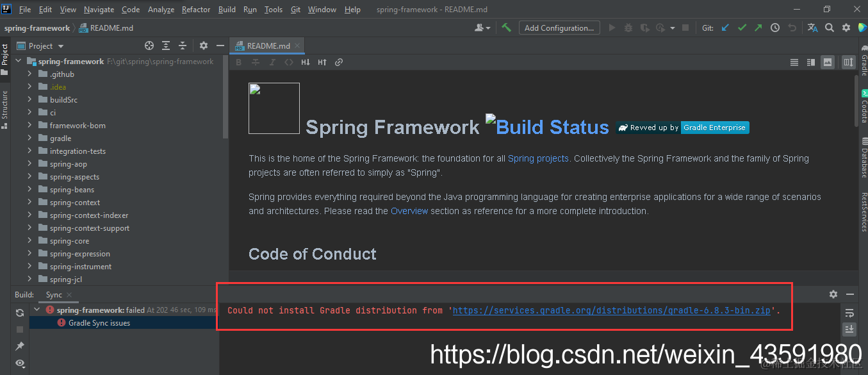The image size is (868, 375).
Task: Expand the spring-core module
Action: (x=29, y=241)
